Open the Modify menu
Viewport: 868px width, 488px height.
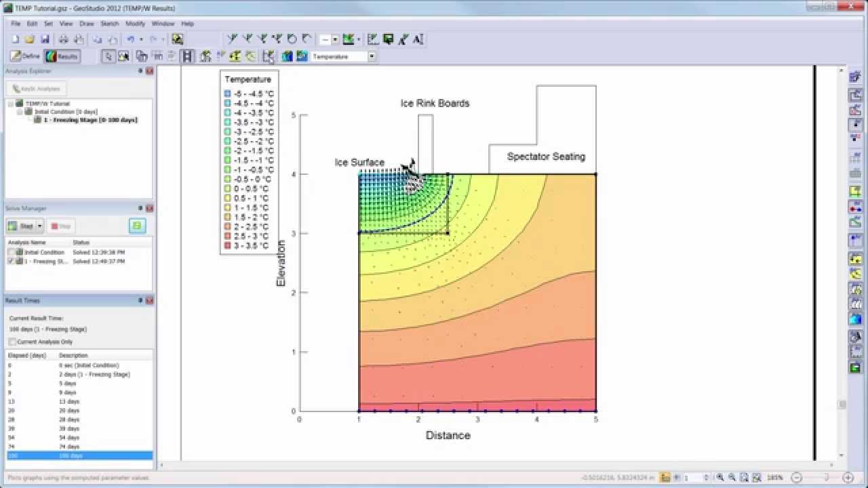pyautogui.click(x=135, y=24)
